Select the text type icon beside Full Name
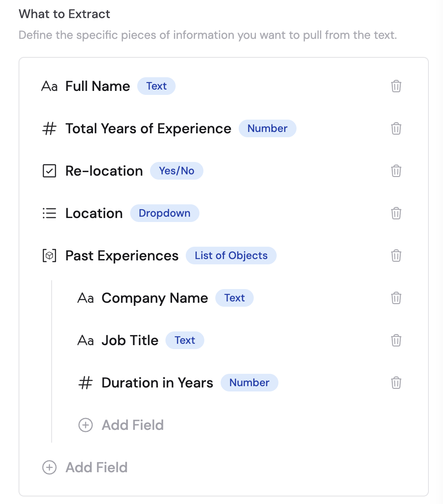 click(49, 86)
